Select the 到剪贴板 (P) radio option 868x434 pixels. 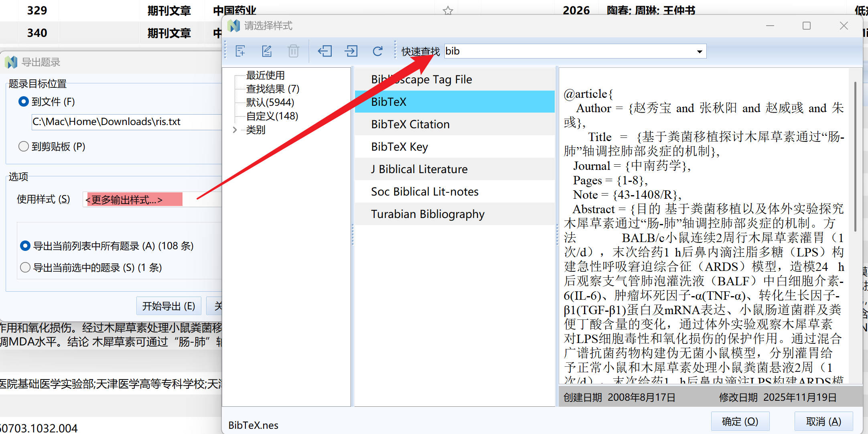[24, 147]
